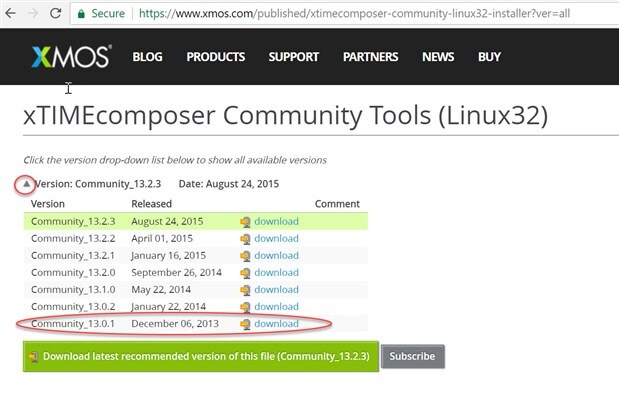Click the italic version drop-down instruction text
The height and width of the screenshot is (406, 619).
click(x=175, y=160)
